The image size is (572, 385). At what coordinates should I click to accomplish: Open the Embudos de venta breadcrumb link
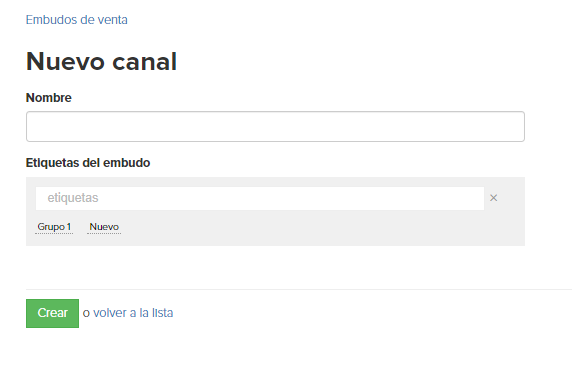coord(77,20)
